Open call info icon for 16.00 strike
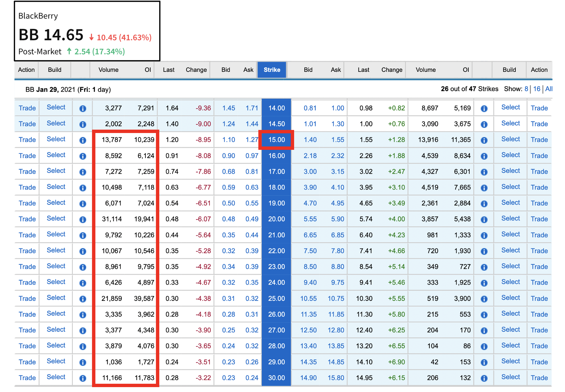This screenshot has width=565, height=392. pos(83,156)
